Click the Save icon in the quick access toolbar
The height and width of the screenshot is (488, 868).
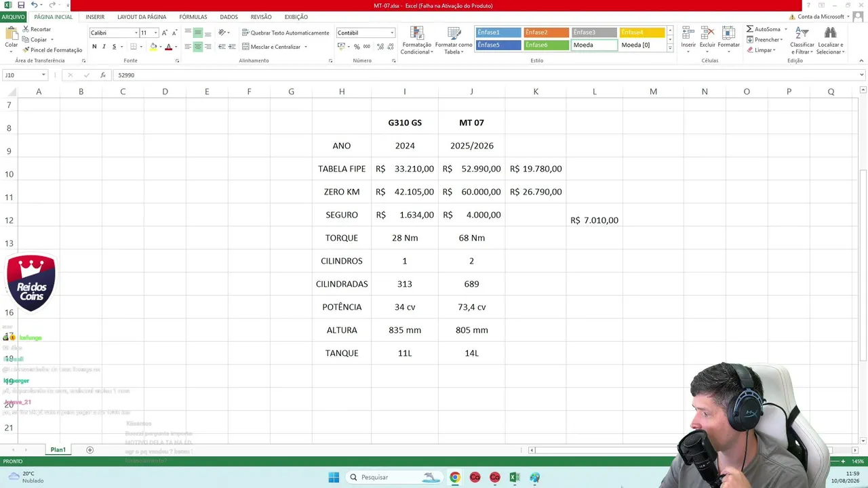[21, 5]
